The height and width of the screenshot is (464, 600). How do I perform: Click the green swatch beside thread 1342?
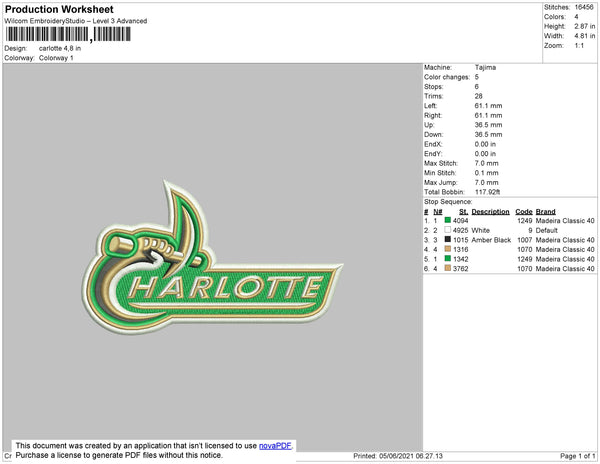point(447,259)
